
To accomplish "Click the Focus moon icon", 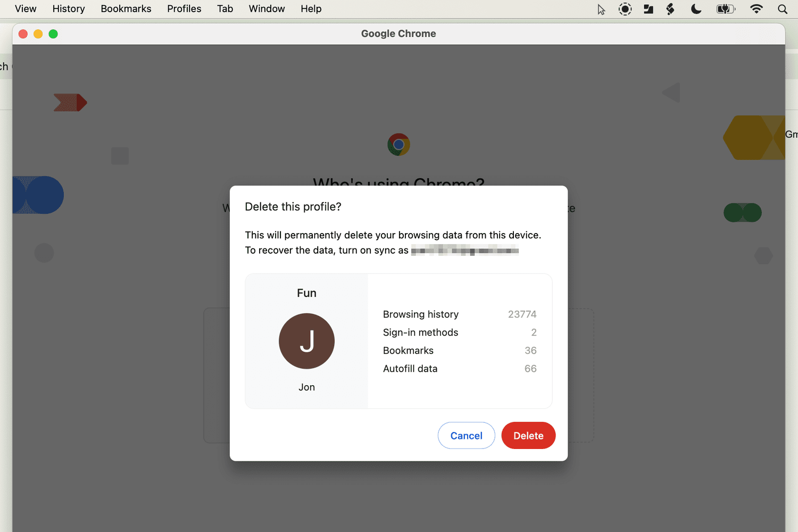I will [x=696, y=9].
